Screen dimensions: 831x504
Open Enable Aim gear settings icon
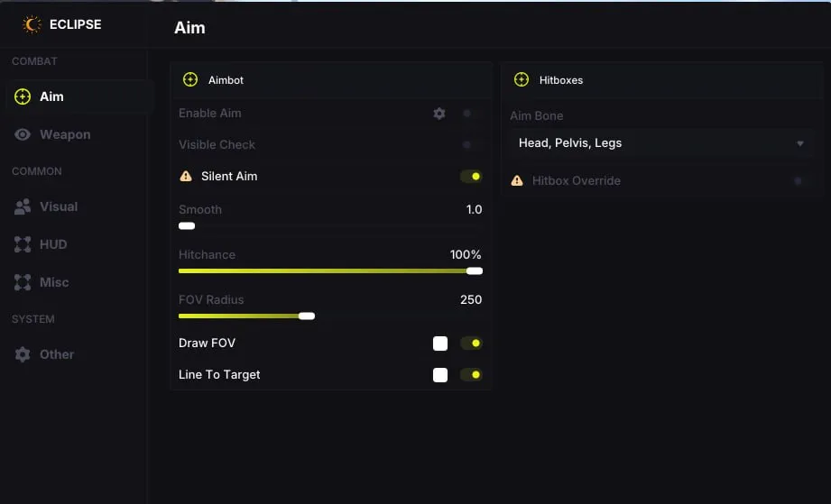pyautogui.click(x=439, y=114)
